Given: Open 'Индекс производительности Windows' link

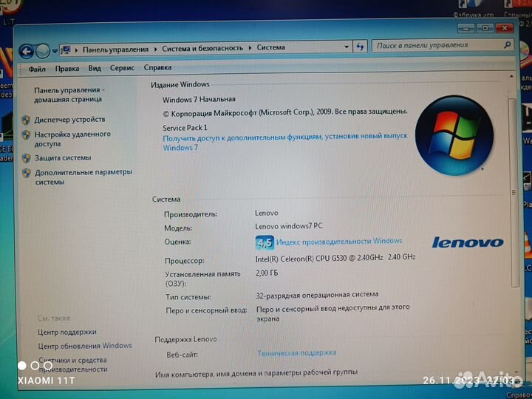Looking at the screenshot, I should [x=339, y=241].
